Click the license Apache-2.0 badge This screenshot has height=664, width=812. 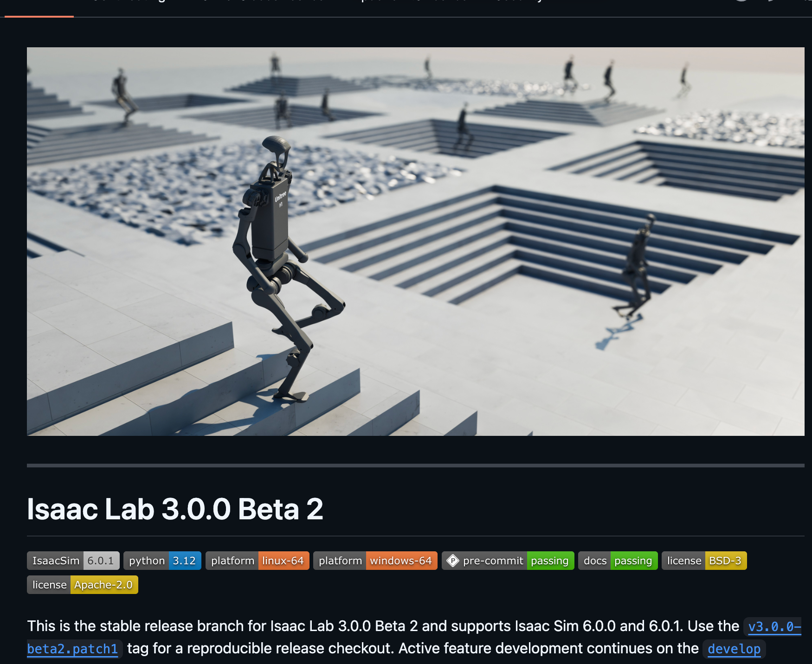[83, 585]
